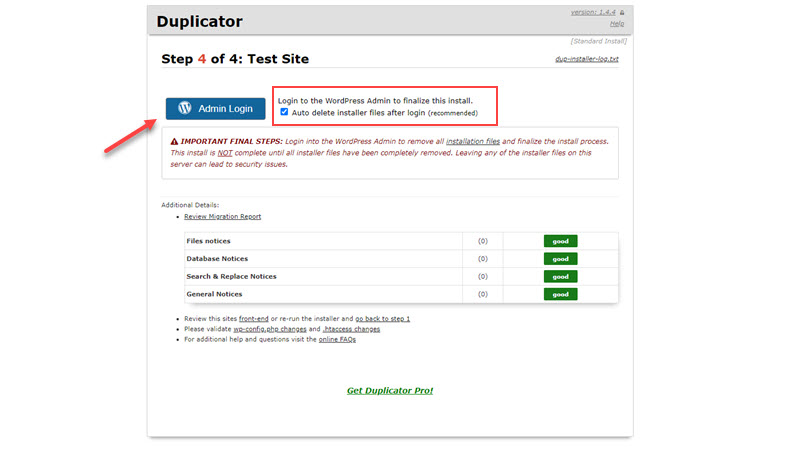Open the version 1.4.4 link

click(593, 12)
